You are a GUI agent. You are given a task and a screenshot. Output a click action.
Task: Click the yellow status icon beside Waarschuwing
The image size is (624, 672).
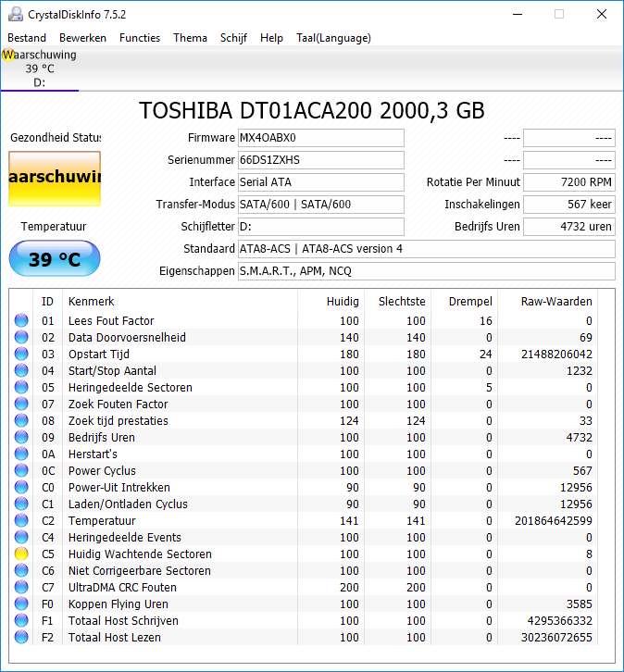(x=7, y=55)
